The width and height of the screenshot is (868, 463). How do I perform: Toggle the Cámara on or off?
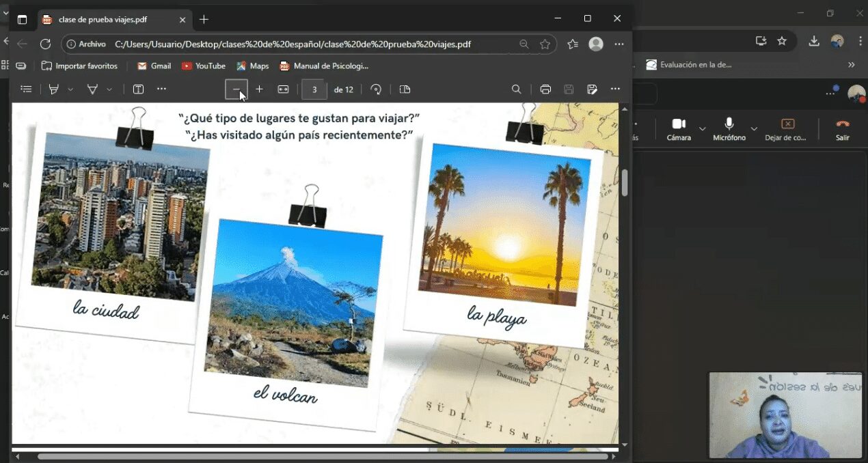click(679, 128)
